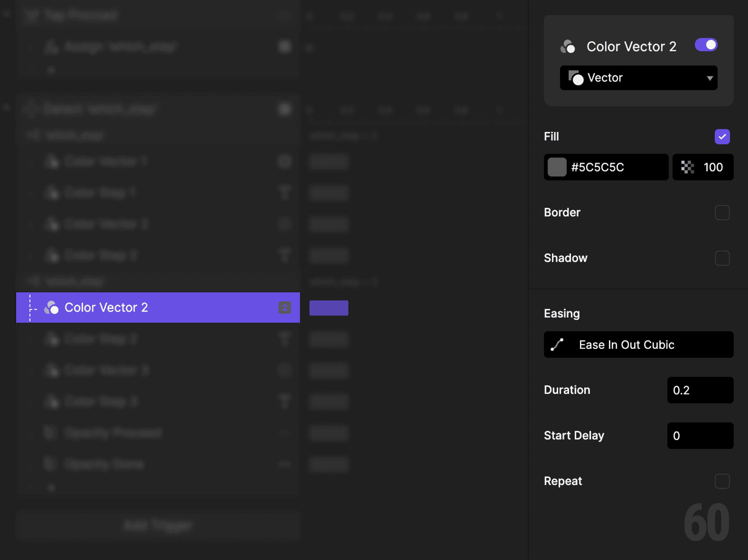This screenshot has width=748, height=560.
Task: Click the gradient icon beside the Color Vector 2 panel title
Action: 568,46
